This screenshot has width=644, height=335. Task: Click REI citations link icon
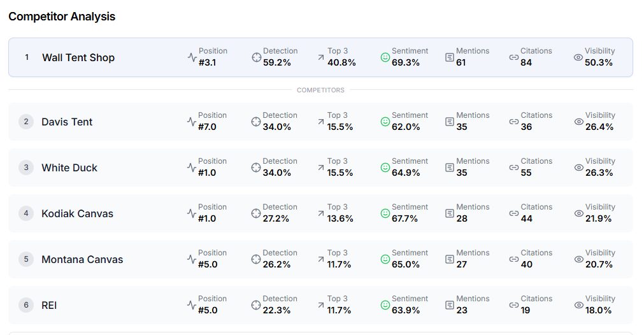(514, 305)
